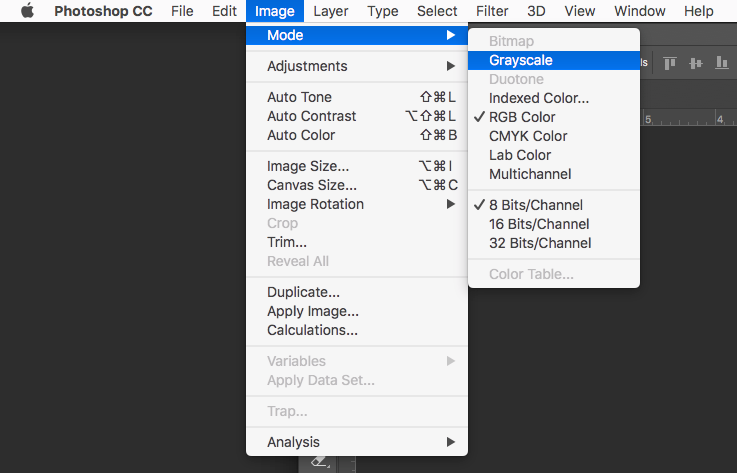The height and width of the screenshot is (473, 737).
Task: Open the View menu
Action: click(580, 11)
